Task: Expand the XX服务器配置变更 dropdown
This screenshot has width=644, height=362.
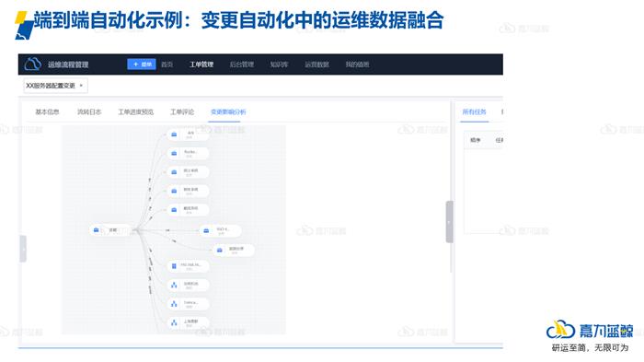Action: pos(55,86)
